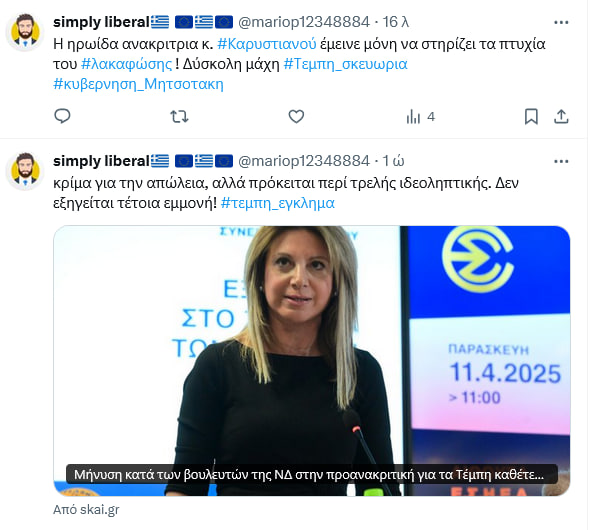Open more options on the second tweet
The image size is (596, 530).
[561, 162]
